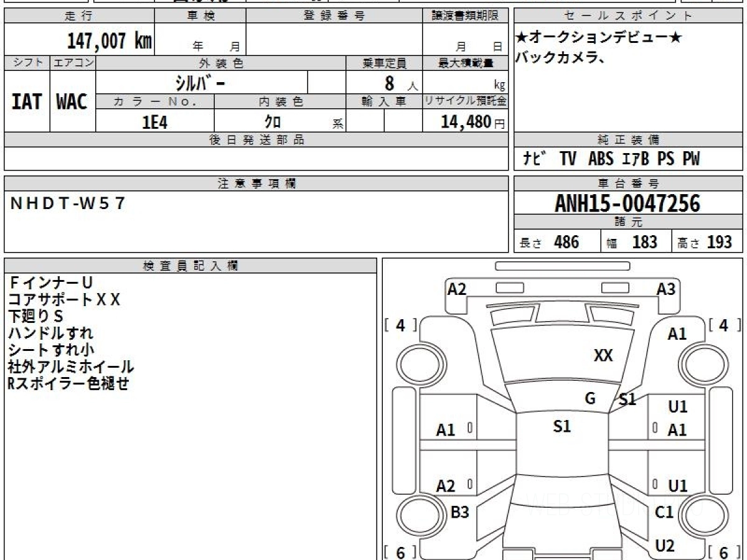The image size is (747, 560).
Task: Click the 譲渡書類期限 header
Action: 465,16
